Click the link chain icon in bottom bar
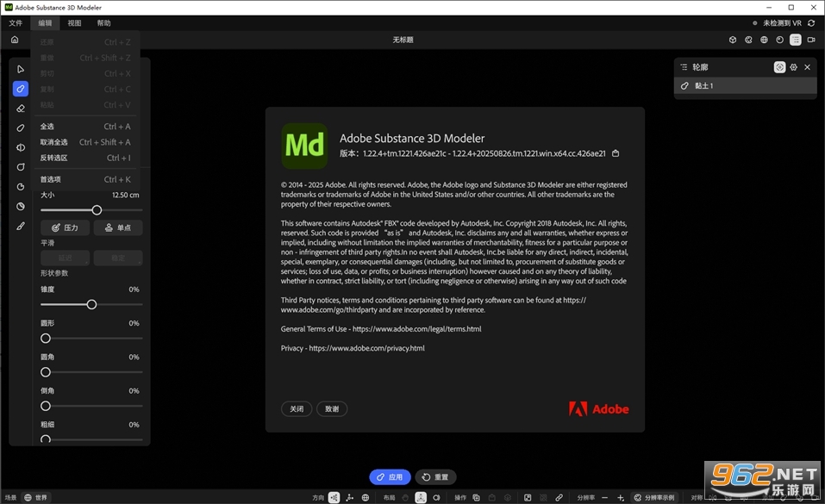The width and height of the screenshot is (825, 504). click(x=559, y=497)
